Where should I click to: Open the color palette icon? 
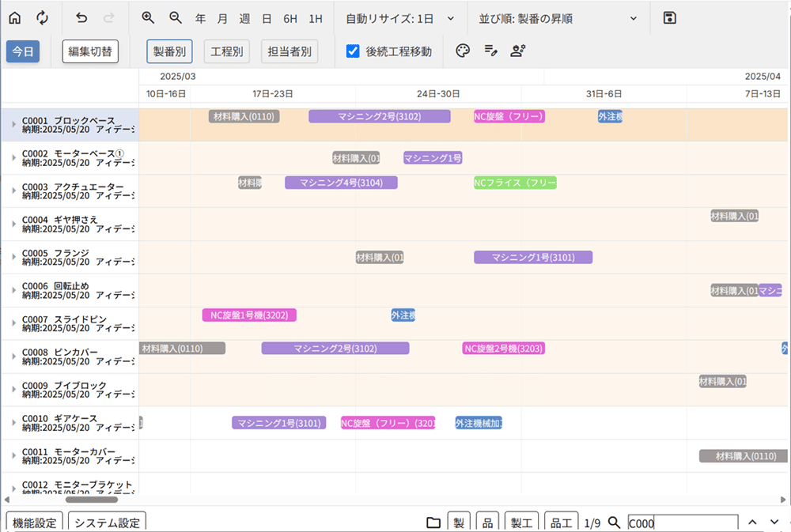(x=464, y=51)
